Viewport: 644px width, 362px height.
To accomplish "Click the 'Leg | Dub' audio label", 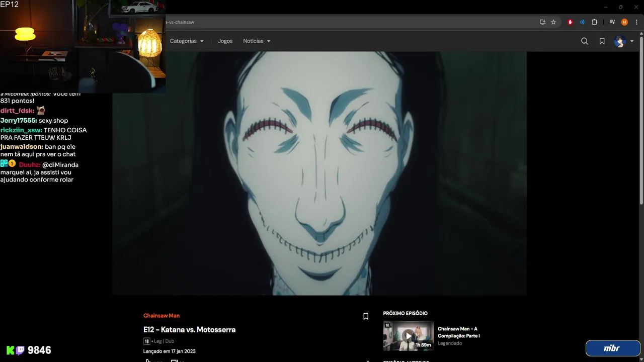I will point(164,341).
